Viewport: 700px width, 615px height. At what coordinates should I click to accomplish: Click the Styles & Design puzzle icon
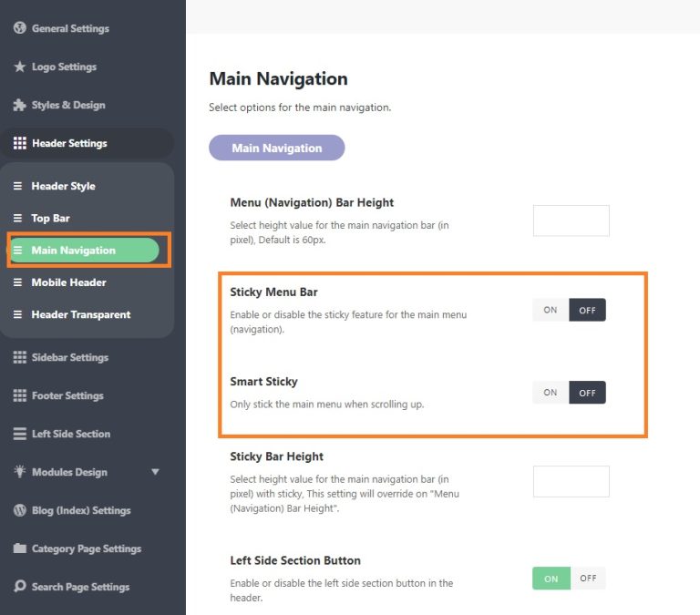(x=20, y=105)
